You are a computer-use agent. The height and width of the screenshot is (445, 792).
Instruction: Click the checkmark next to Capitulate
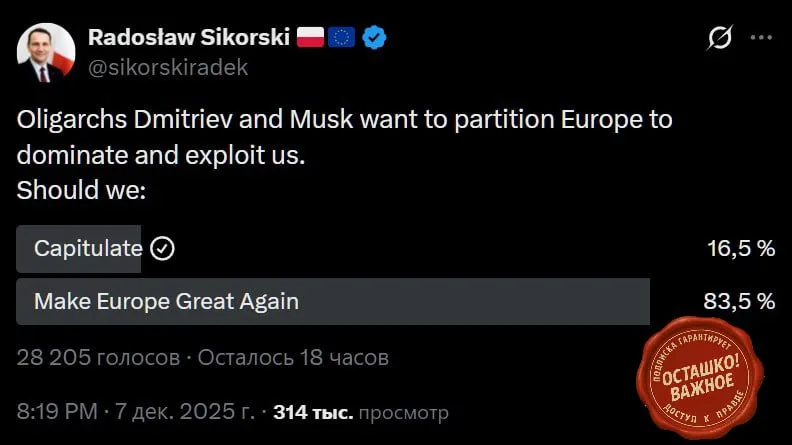(161, 249)
